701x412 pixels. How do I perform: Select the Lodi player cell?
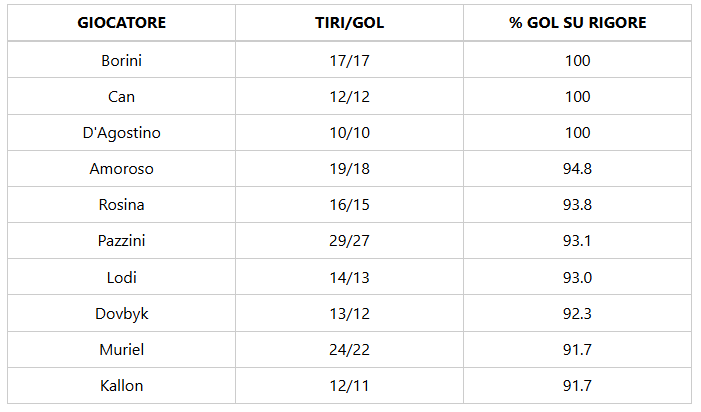pyautogui.click(x=122, y=277)
